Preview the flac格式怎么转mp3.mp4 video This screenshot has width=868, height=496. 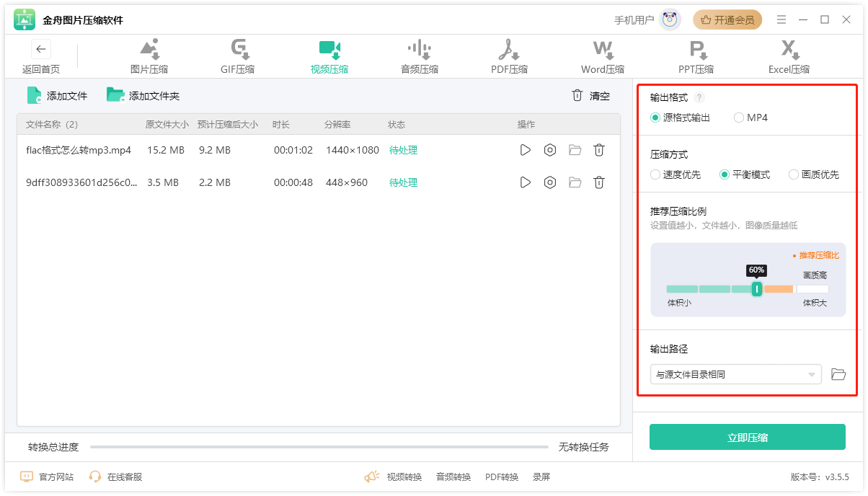pyautogui.click(x=525, y=150)
